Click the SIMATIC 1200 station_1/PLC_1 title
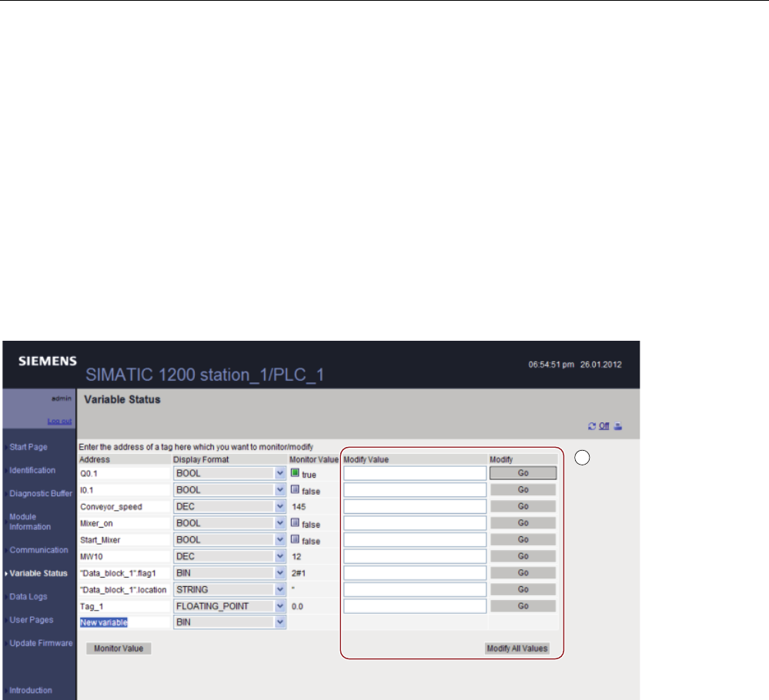 tap(205, 375)
